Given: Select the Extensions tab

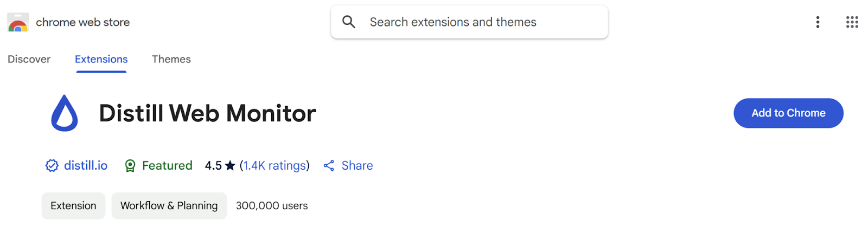Looking at the screenshot, I should (101, 59).
